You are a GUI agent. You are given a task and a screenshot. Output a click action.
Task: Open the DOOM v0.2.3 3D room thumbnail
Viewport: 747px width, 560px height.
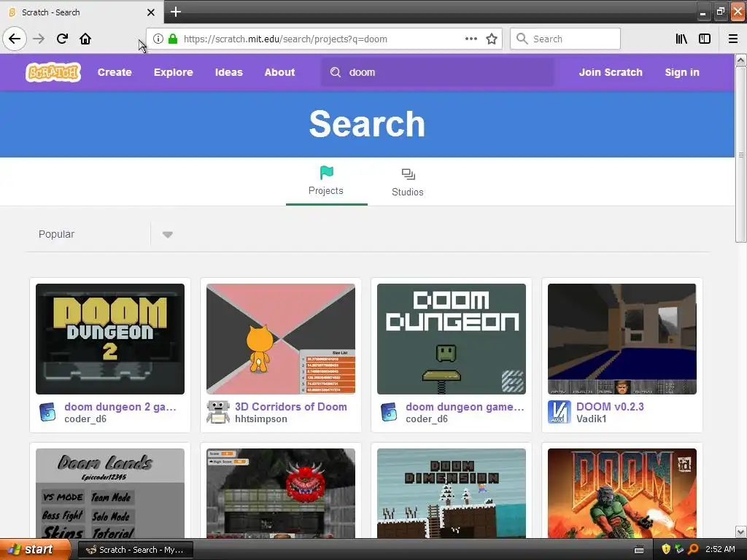click(622, 339)
